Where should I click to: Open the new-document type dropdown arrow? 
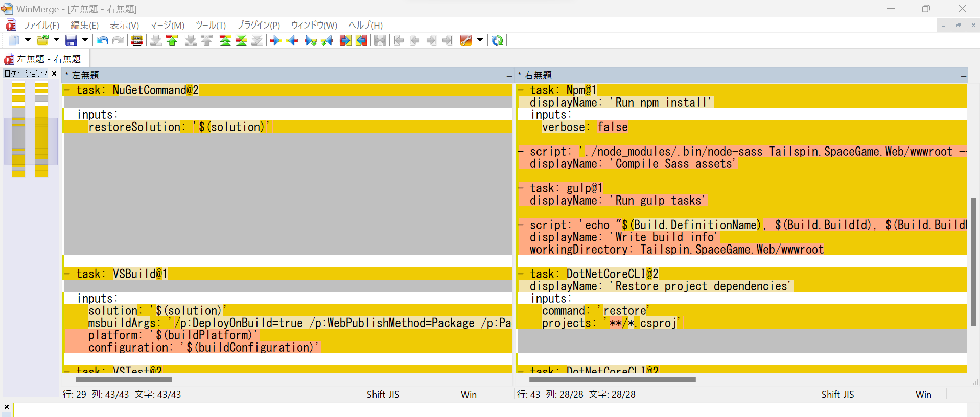coord(28,40)
